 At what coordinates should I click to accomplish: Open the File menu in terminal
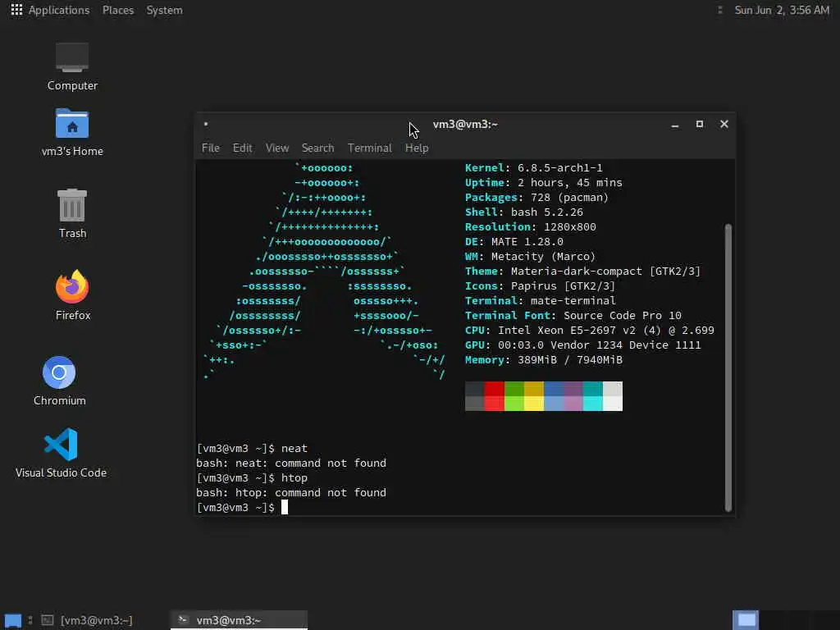tap(211, 148)
